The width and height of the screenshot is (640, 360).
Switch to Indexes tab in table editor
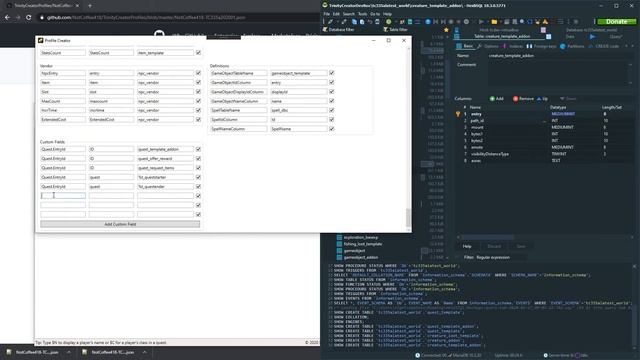(513, 46)
